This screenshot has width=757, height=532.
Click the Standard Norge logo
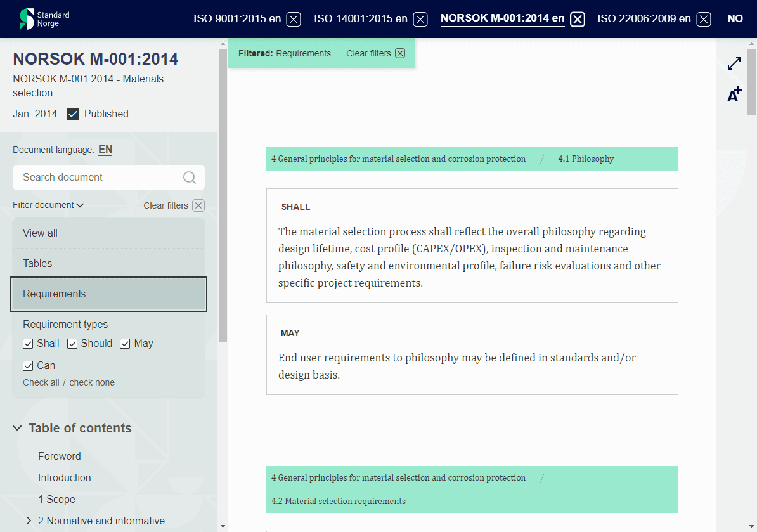(x=44, y=19)
